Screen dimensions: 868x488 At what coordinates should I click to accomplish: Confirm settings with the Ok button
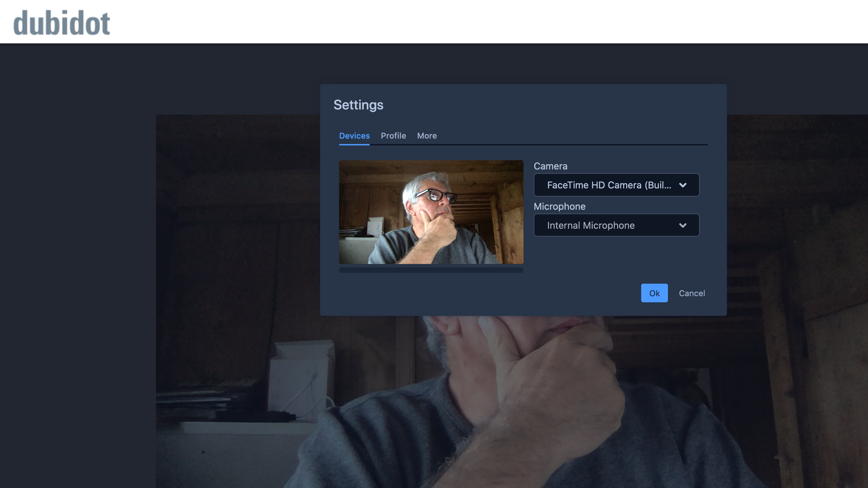654,293
